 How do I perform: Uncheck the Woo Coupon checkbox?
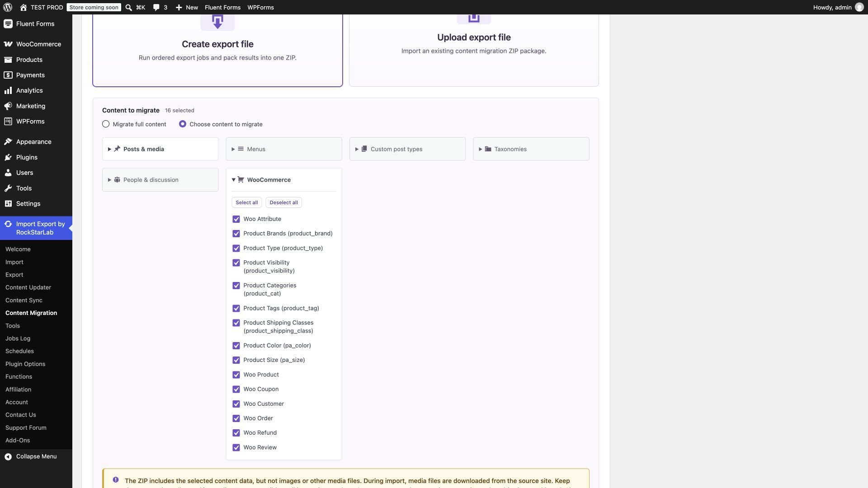pyautogui.click(x=236, y=389)
